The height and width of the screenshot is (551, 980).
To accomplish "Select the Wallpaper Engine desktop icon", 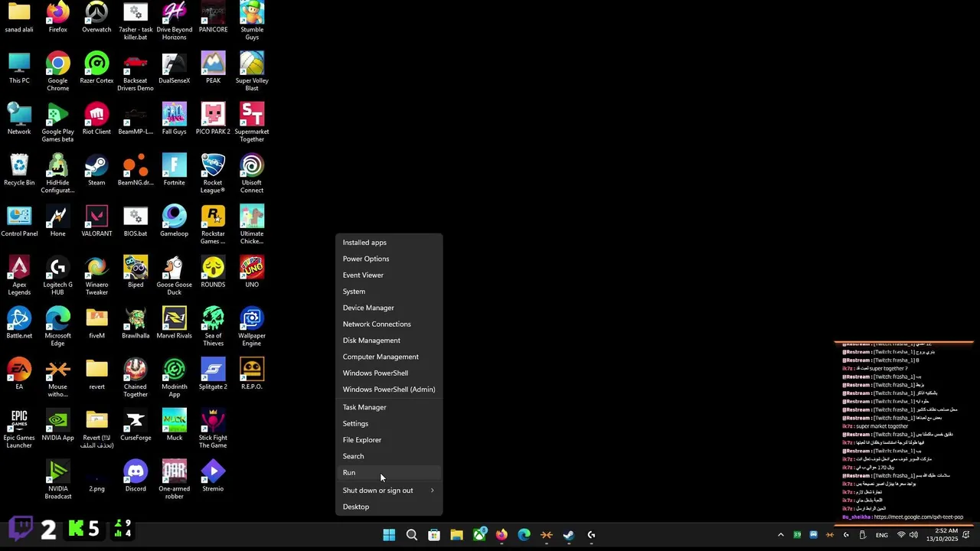I will [x=252, y=327].
